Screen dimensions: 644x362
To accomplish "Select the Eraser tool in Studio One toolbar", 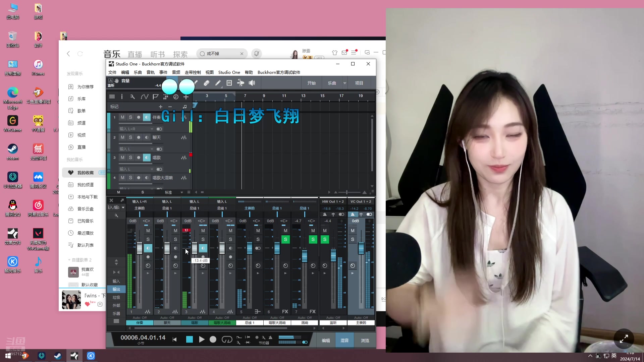I will pos(207,83).
